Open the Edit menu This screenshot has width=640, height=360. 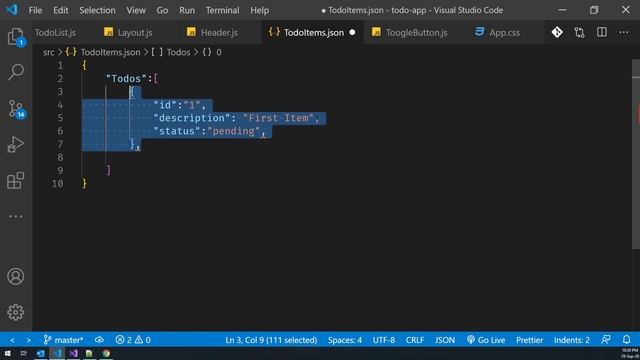pos(60,10)
